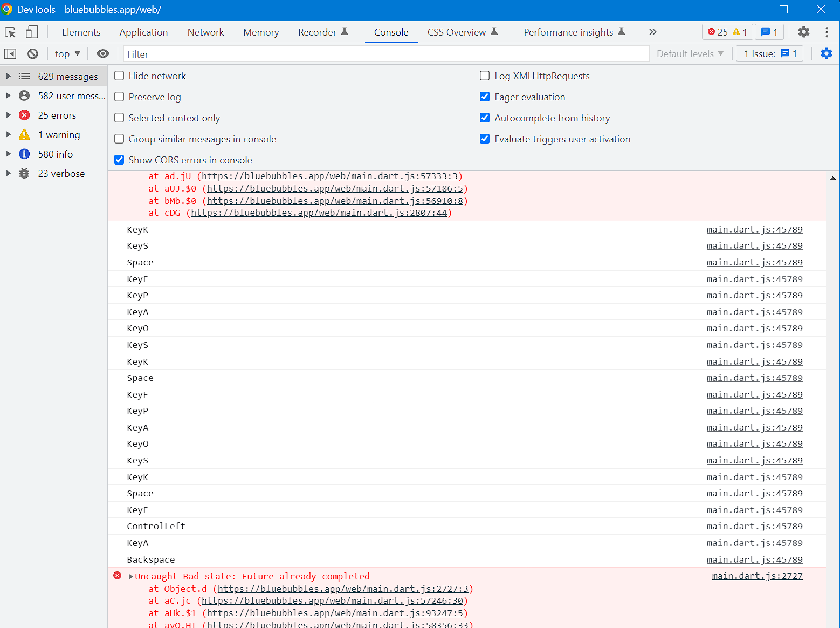Open the Default levels dropdown
The image size is (840, 628).
(690, 53)
